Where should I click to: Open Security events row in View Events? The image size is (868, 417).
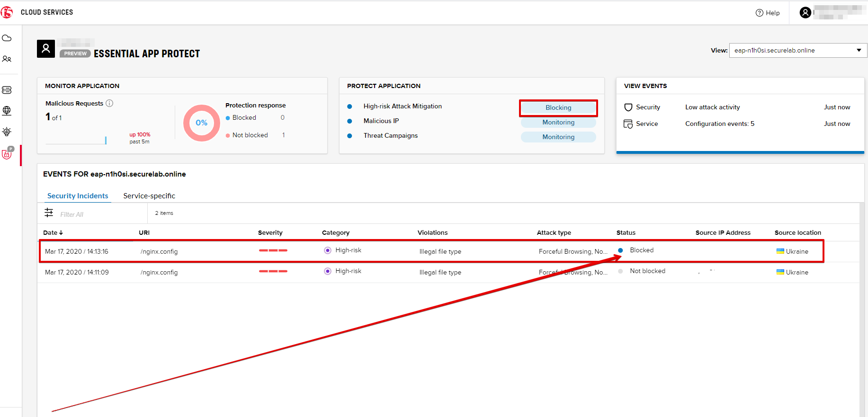point(740,107)
